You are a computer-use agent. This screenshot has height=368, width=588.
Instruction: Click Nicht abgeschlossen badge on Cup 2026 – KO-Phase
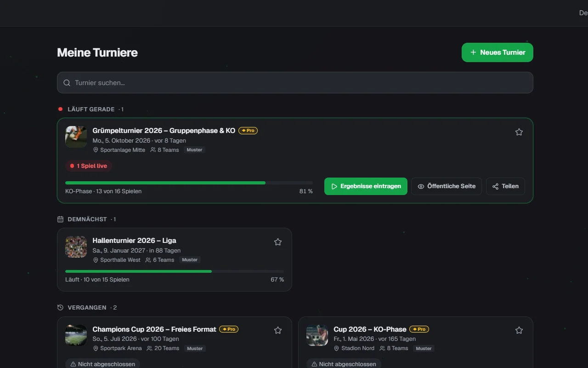344,364
